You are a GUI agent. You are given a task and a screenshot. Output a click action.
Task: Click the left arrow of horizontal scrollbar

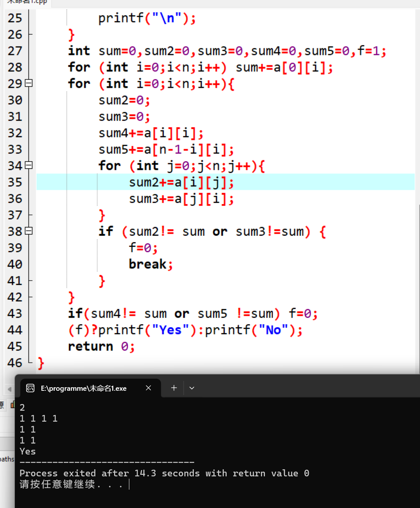coord(9,389)
